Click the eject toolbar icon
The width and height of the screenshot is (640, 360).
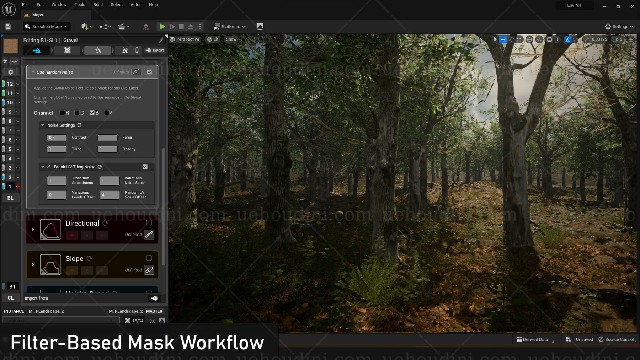[191, 27]
